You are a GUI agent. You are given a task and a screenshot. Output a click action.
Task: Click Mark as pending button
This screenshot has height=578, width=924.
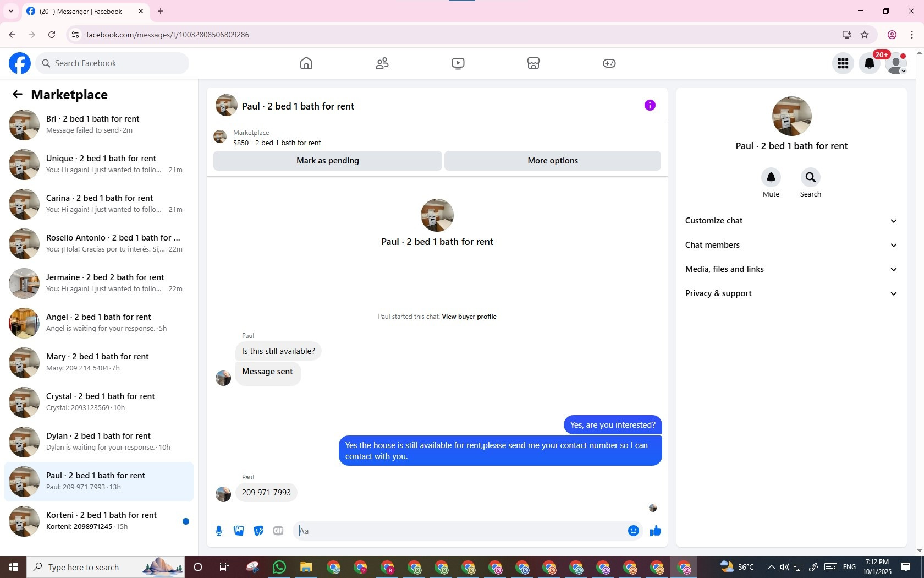pos(328,161)
